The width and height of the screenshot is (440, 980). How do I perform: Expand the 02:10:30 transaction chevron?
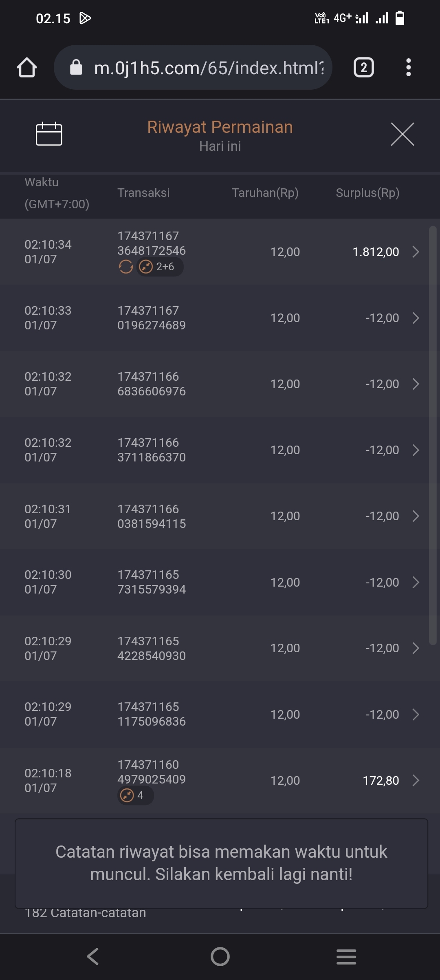click(416, 583)
